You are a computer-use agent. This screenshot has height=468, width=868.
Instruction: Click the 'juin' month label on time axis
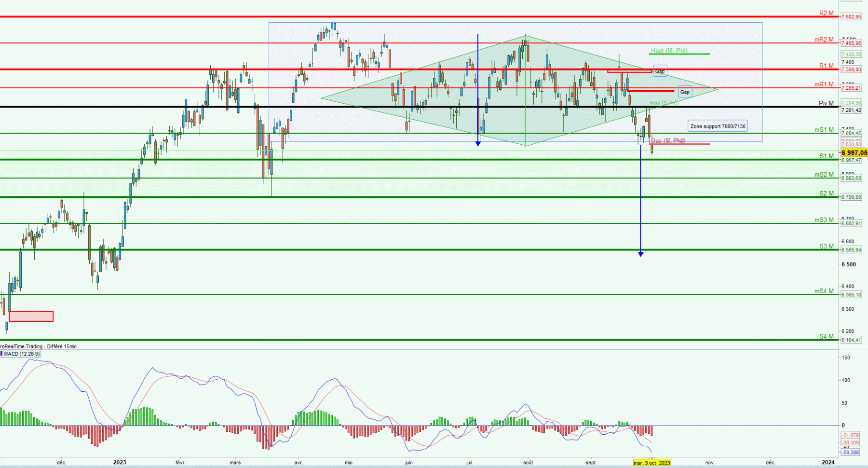409,462
